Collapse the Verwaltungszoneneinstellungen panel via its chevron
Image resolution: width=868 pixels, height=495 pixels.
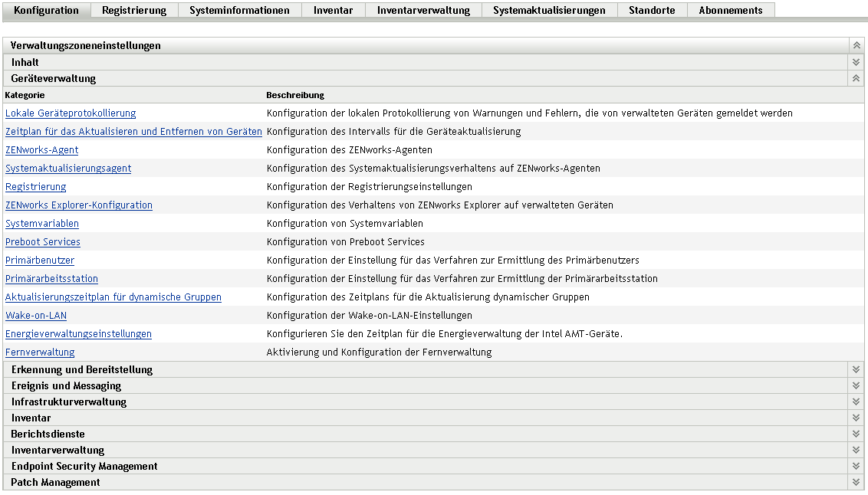point(856,45)
